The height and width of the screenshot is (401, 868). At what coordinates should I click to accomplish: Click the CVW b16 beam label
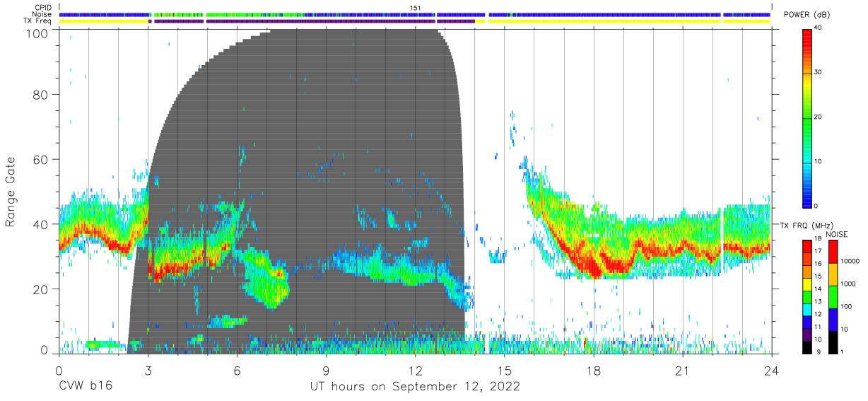85,386
